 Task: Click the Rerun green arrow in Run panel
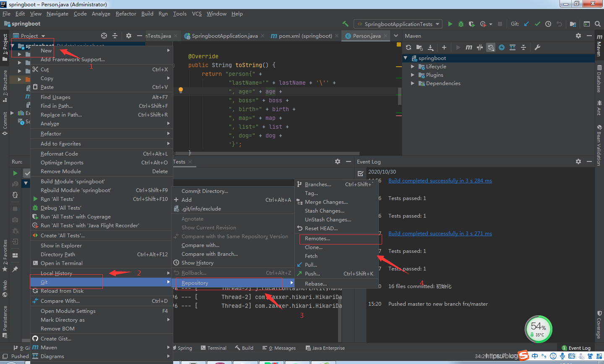pos(16,173)
